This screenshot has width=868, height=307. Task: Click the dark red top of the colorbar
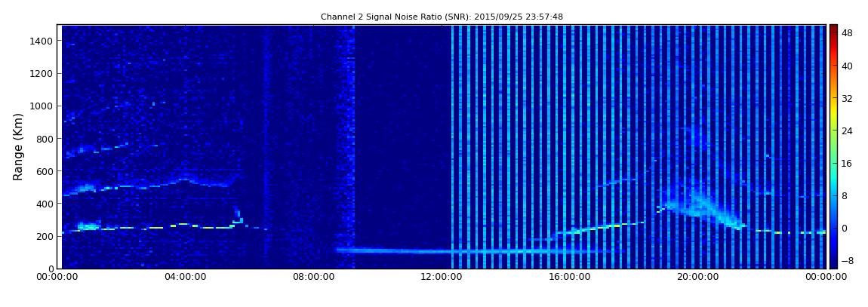(x=833, y=29)
